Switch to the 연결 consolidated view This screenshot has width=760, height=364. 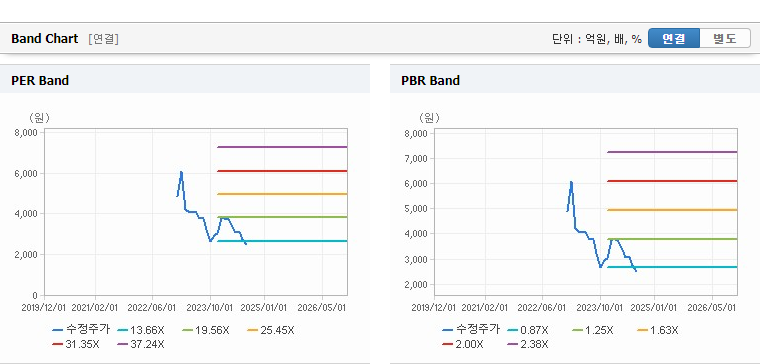pos(674,38)
